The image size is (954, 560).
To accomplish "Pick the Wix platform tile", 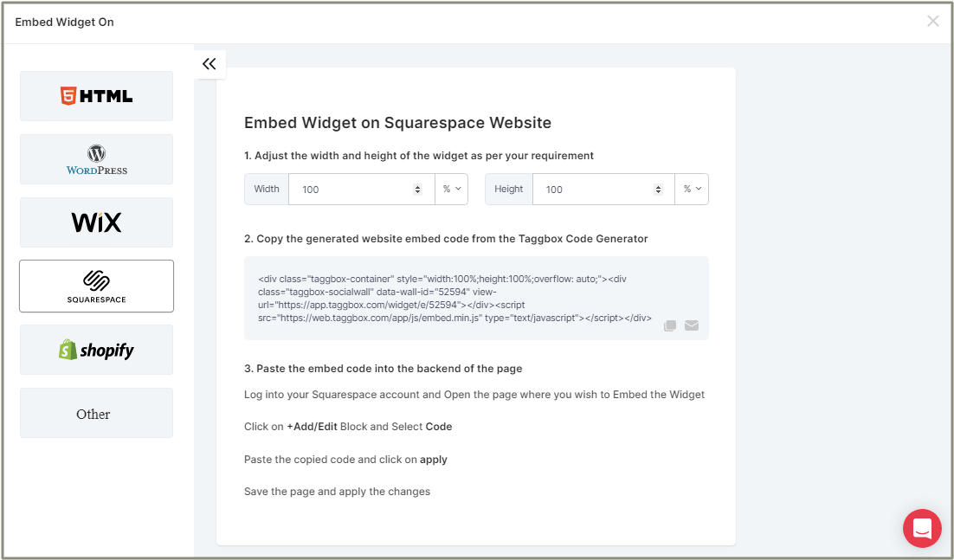I will point(96,222).
